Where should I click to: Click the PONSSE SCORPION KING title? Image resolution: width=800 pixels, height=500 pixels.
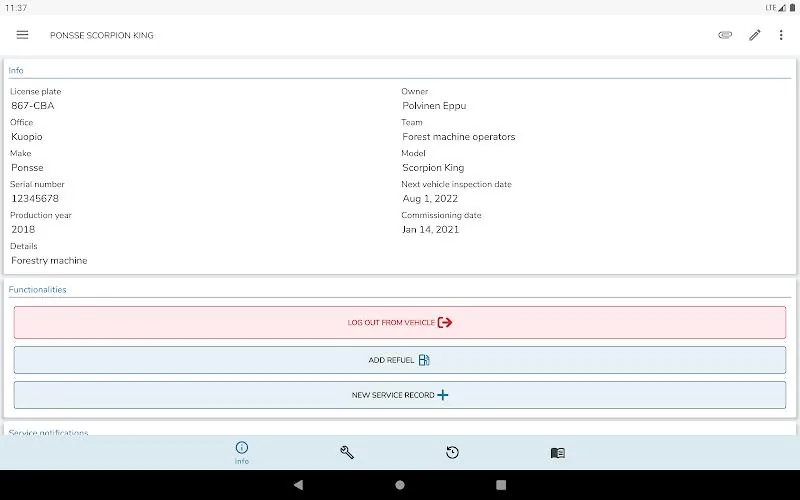(x=102, y=35)
